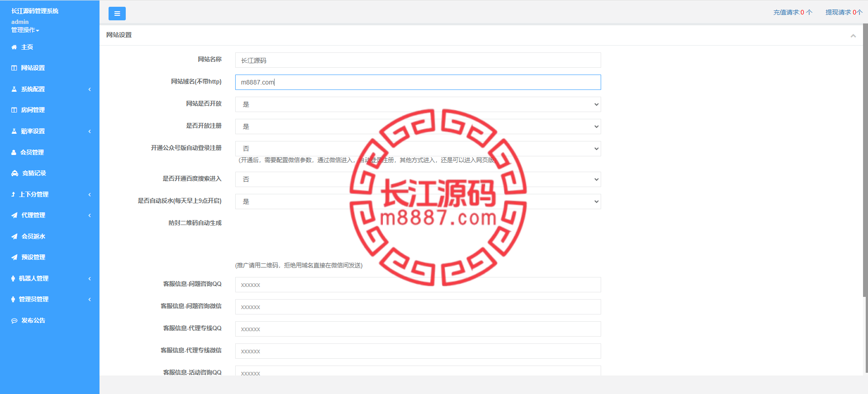Expand the 上下分管理 submenu arrow
868x394 pixels.
pyautogui.click(x=90, y=194)
